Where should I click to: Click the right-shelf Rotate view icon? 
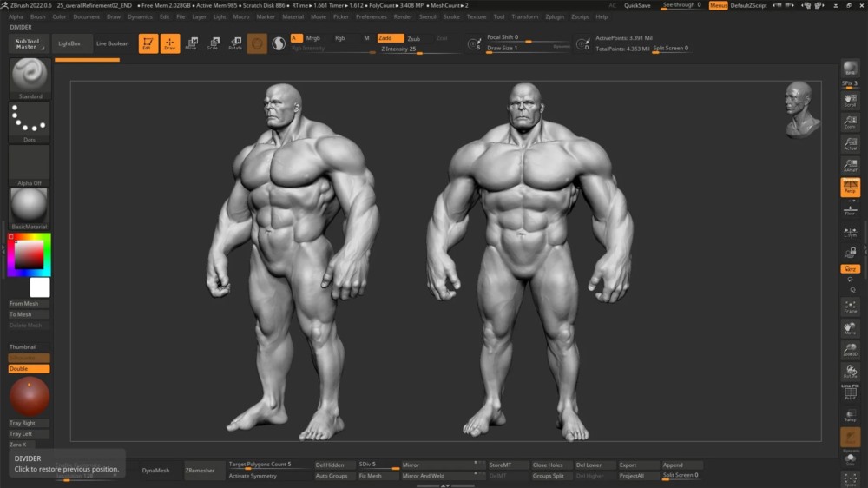[851, 371]
